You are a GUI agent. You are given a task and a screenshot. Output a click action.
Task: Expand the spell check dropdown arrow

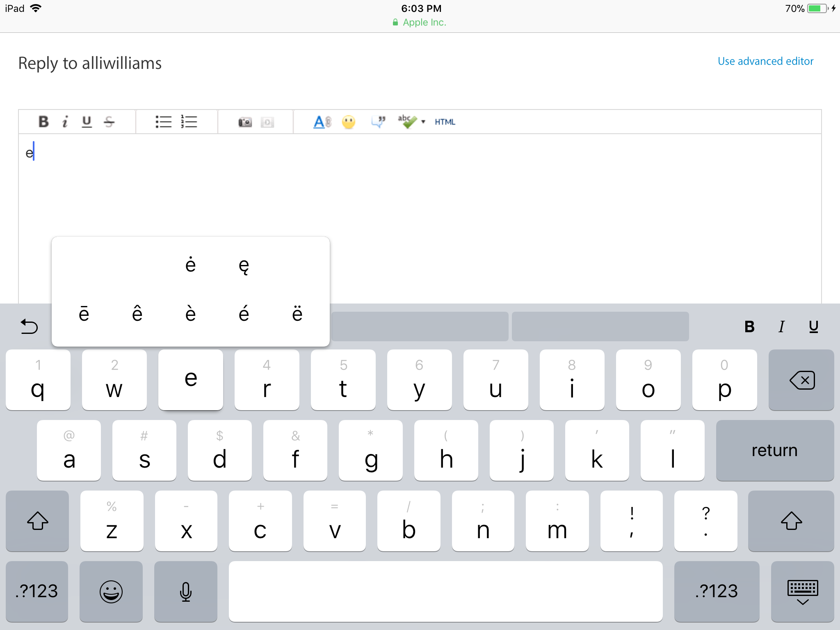[x=423, y=122]
